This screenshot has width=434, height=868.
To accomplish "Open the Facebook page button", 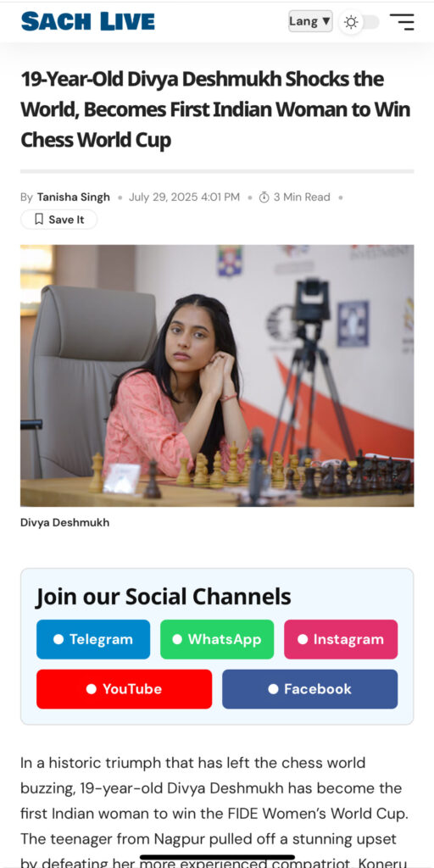I will point(310,689).
